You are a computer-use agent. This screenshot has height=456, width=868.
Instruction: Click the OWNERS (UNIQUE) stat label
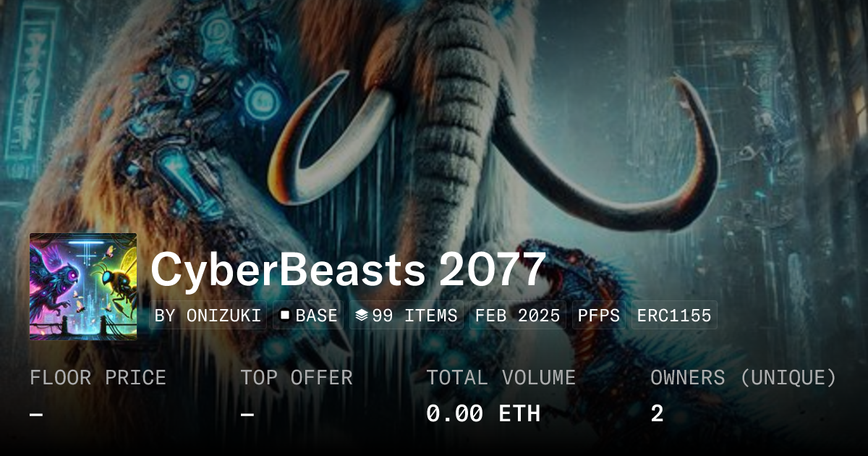point(744,378)
